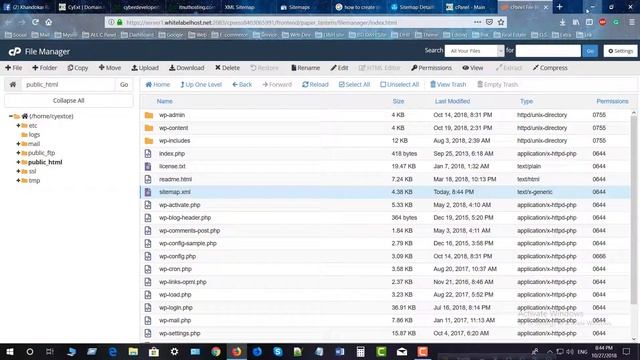Click the Copy toolbar action

click(x=78, y=68)
